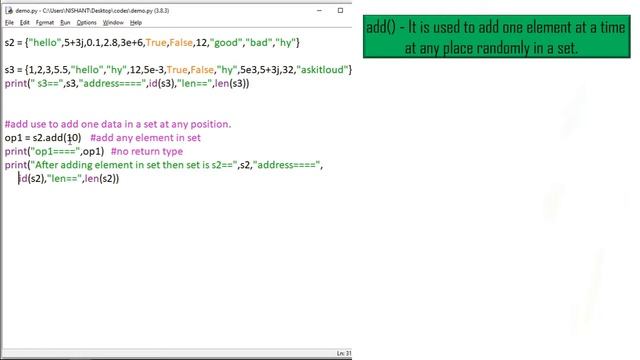640x360 pixels.
Task: Click the Python file icon in title bar
Action: coord(9,11)
